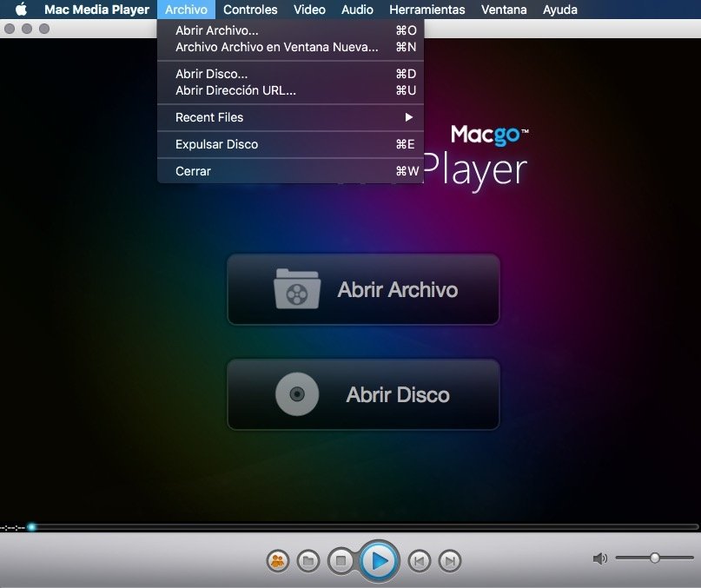Mute audio with the speaker icon

point(599,558)
